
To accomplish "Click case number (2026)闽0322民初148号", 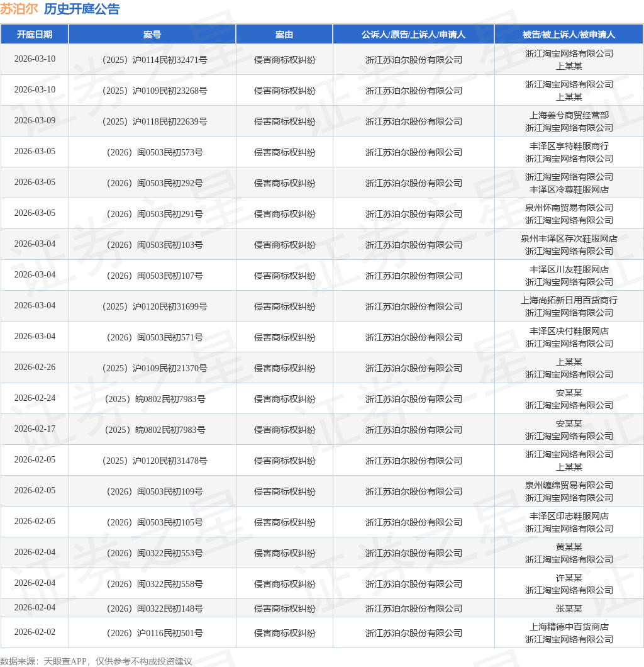I will tap(155, 608).
